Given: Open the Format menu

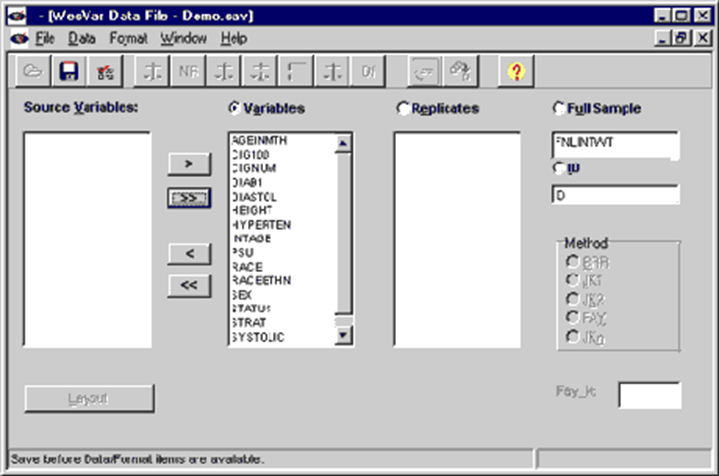Looking at the screenshot, I should 128,39.
